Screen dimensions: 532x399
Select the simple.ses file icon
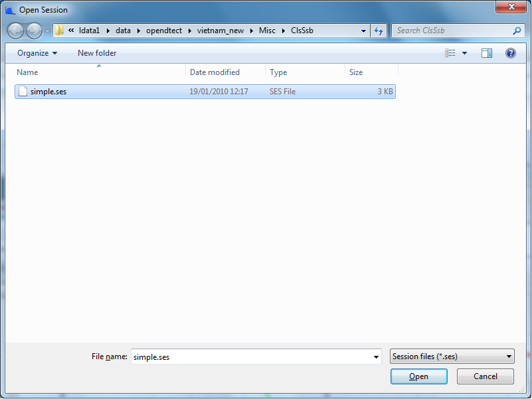(x=24, y=92)
